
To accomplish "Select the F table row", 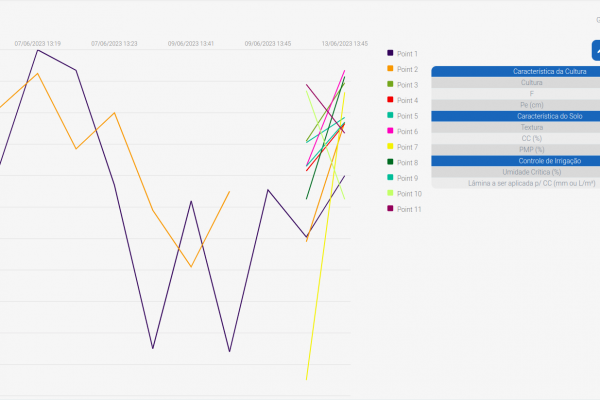I will pos(515,94).
